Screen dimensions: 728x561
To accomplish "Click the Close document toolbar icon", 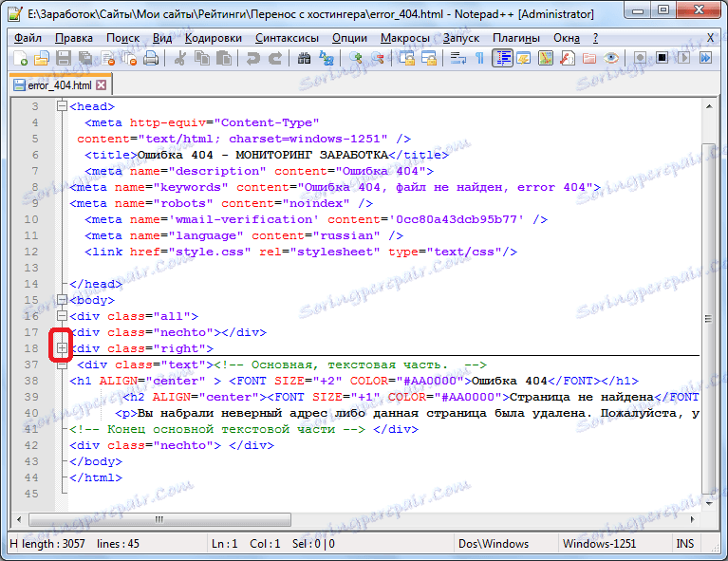I will pyautogui.click(x=107, y=59).
